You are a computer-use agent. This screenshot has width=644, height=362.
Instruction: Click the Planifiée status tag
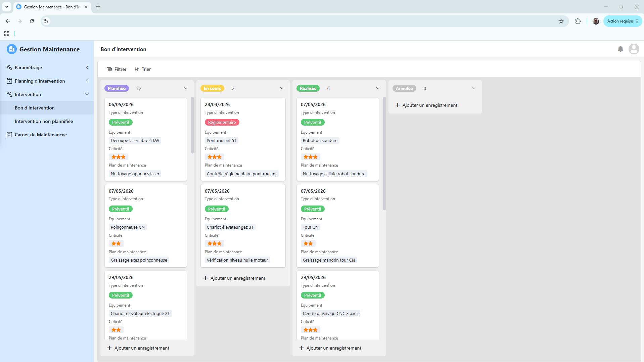(x=117, y=88)
